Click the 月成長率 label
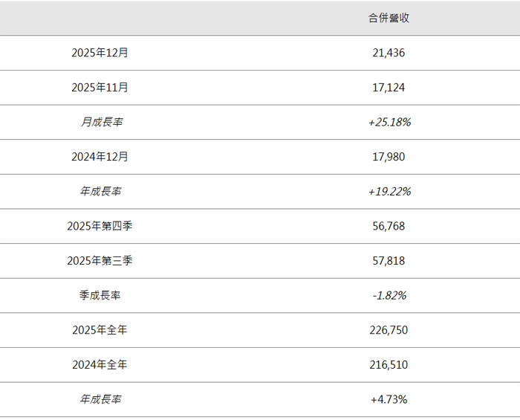 coord(101,122)
